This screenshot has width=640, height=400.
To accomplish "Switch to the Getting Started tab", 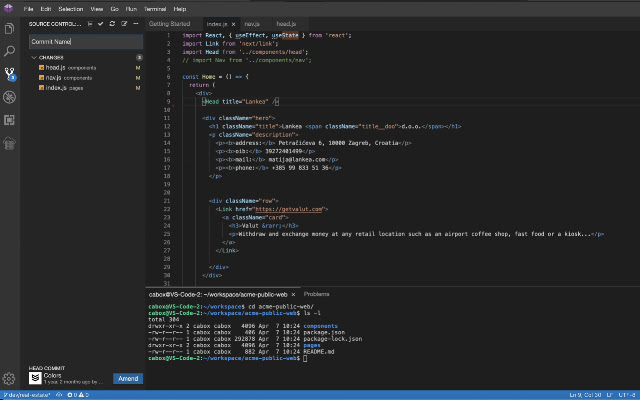I will 169,24.
